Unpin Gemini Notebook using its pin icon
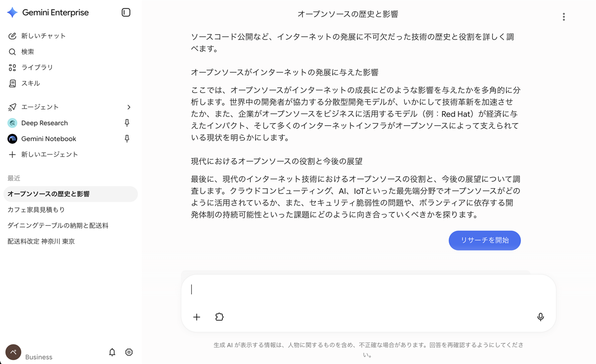 point(127,139)
